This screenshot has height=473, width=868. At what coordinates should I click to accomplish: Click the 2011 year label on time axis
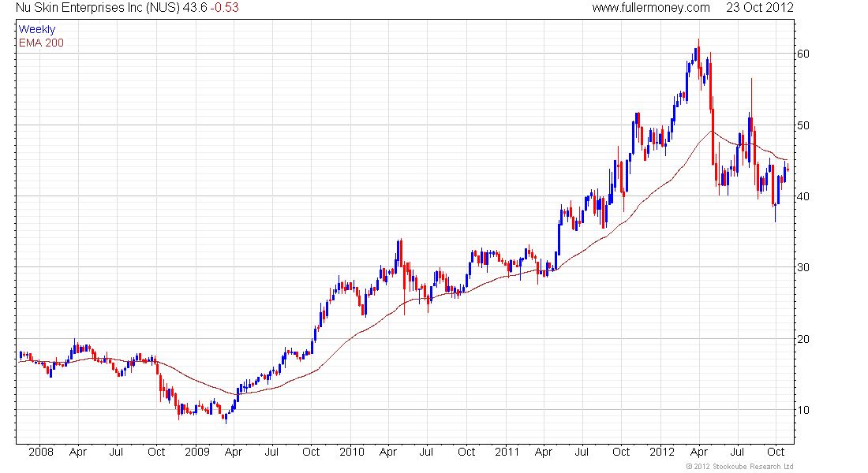tap(507, 452)
